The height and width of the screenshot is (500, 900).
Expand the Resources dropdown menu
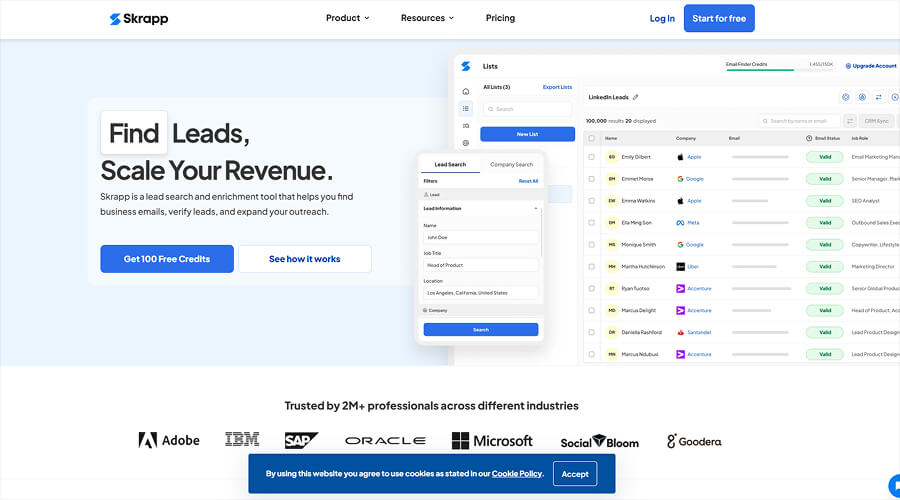(427, 18)
